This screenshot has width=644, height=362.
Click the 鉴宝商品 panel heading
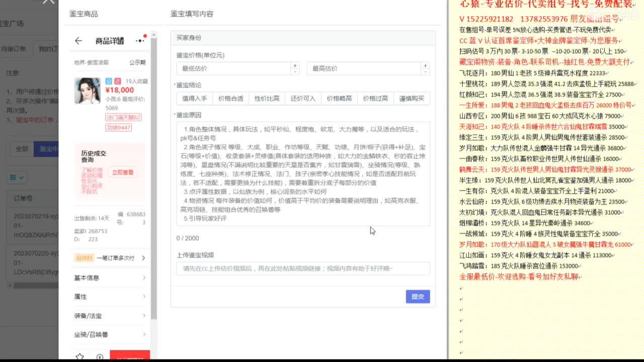[x=84, y=14]
